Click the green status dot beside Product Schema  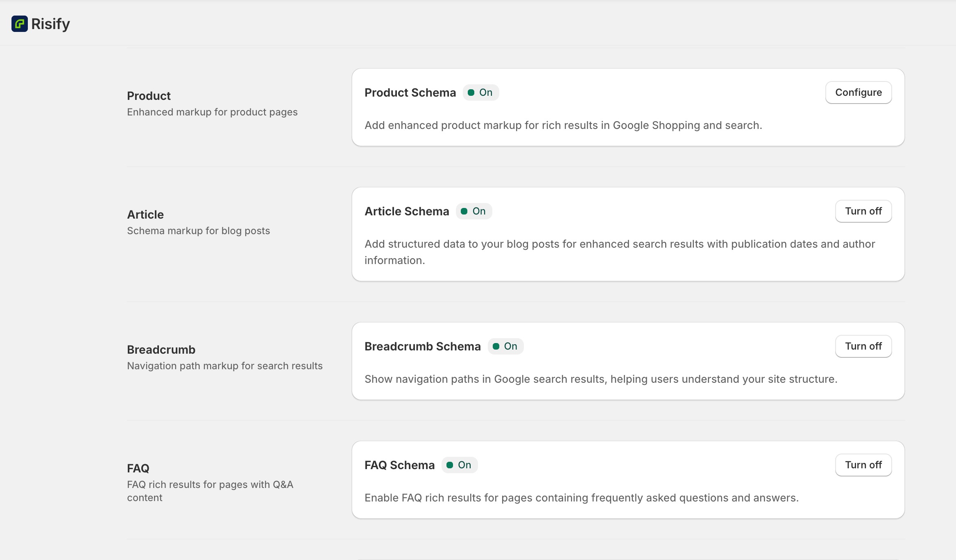point(472,92)
